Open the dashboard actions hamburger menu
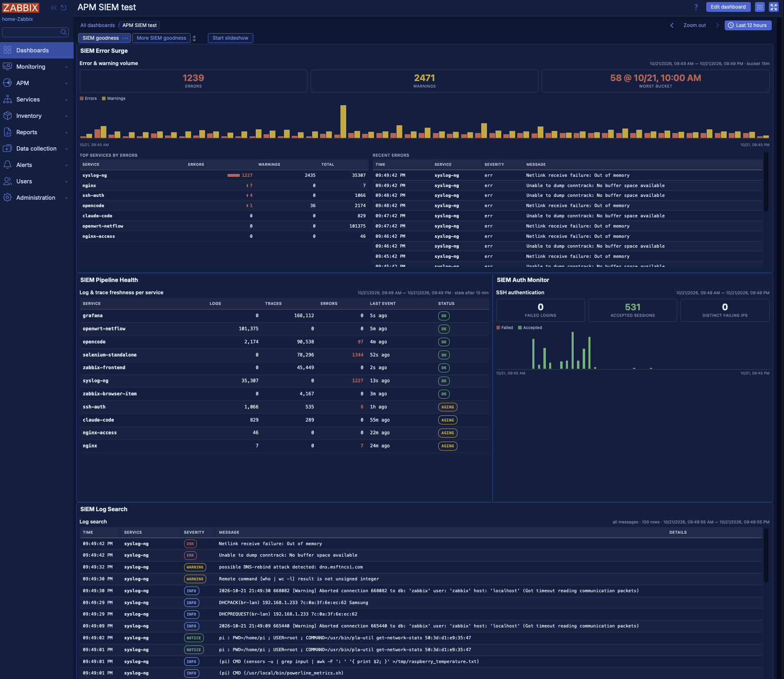 (x=760, y=7)
